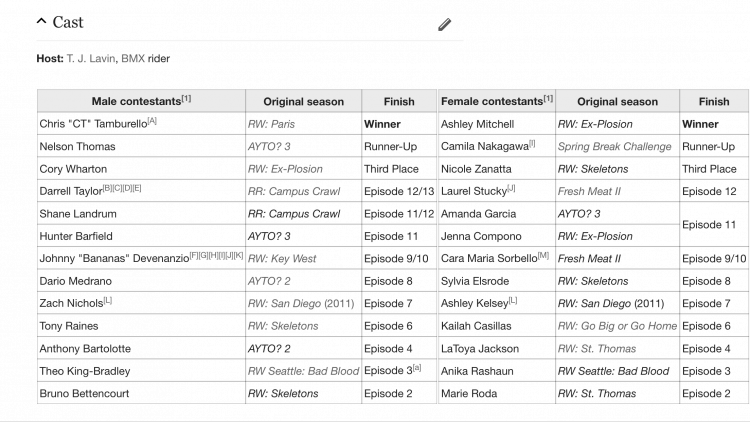Click Nelson Thomas's AYTO? 3 season link
750x422 pixels.
pos(269,147)
